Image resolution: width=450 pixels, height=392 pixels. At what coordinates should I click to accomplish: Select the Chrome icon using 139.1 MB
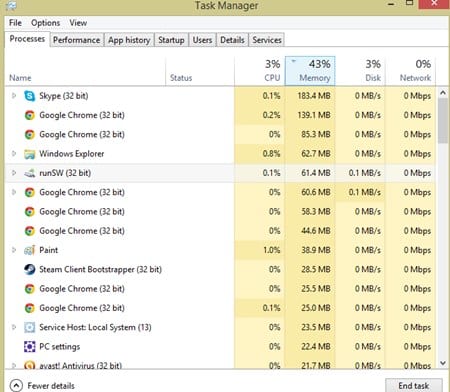[x=30, y=115]
